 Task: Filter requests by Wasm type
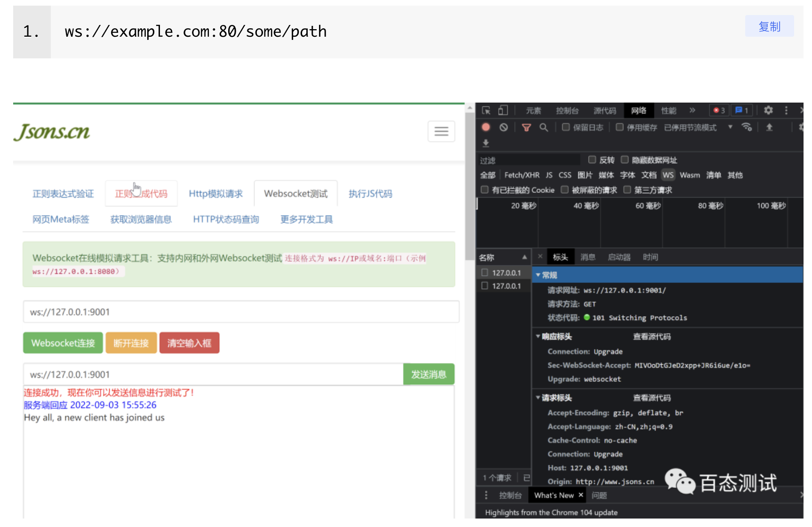(690, 175)
